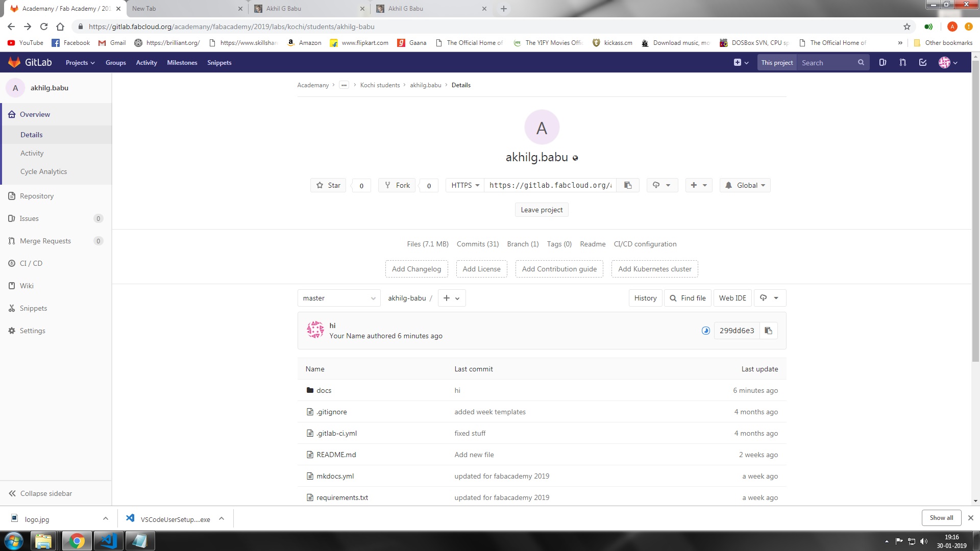Open Merge Requests icon in top navbar

(902, 62)
